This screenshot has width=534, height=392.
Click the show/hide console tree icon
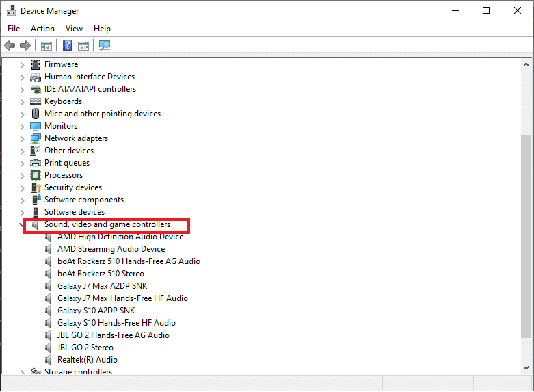pyautogui.click(x=46, y=46)
